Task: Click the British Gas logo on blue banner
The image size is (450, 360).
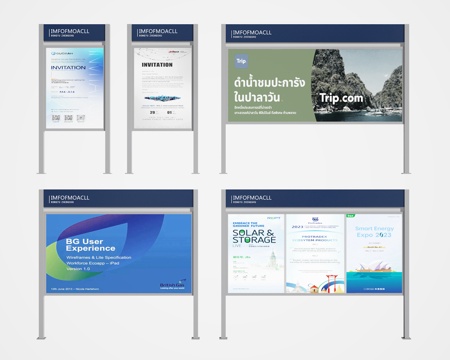Action: pyautogui.click(x=173, y=284)
